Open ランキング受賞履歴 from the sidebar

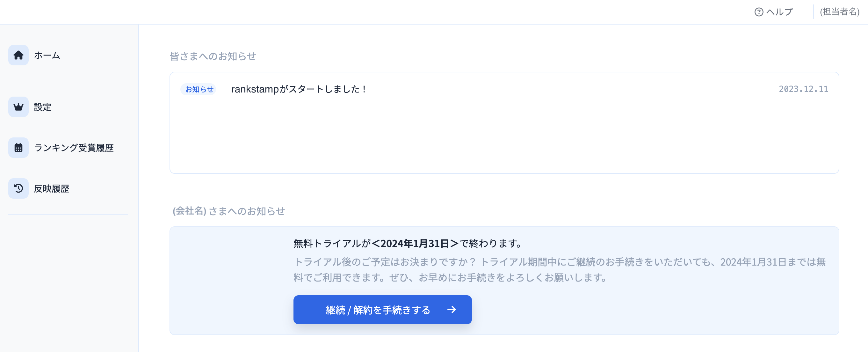click(74, 148)
